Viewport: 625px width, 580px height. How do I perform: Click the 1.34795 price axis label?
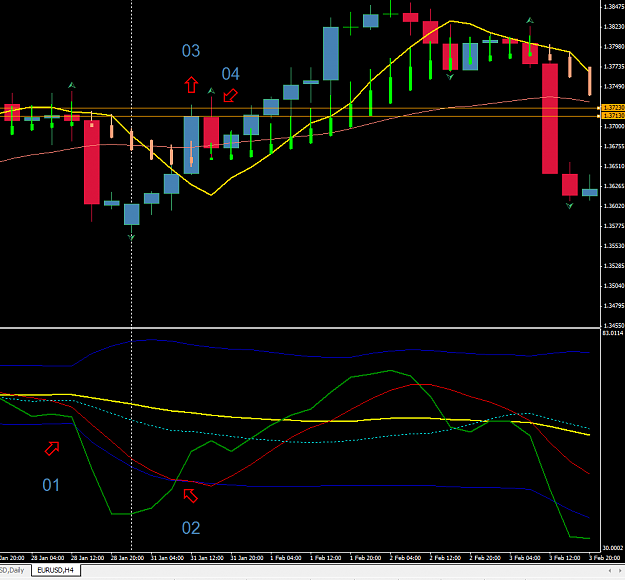pos(614,306)
